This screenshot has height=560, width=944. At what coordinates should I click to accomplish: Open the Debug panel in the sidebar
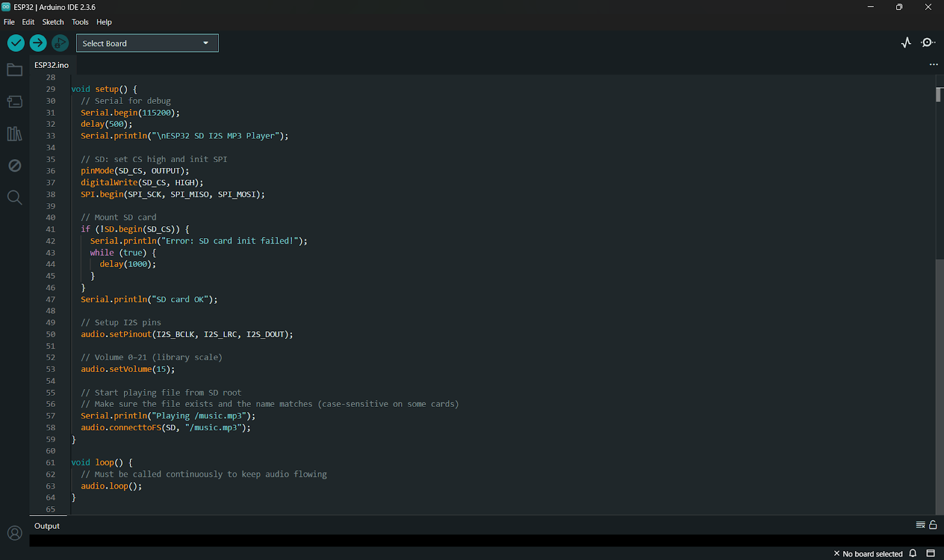click(x=15, y=166)
